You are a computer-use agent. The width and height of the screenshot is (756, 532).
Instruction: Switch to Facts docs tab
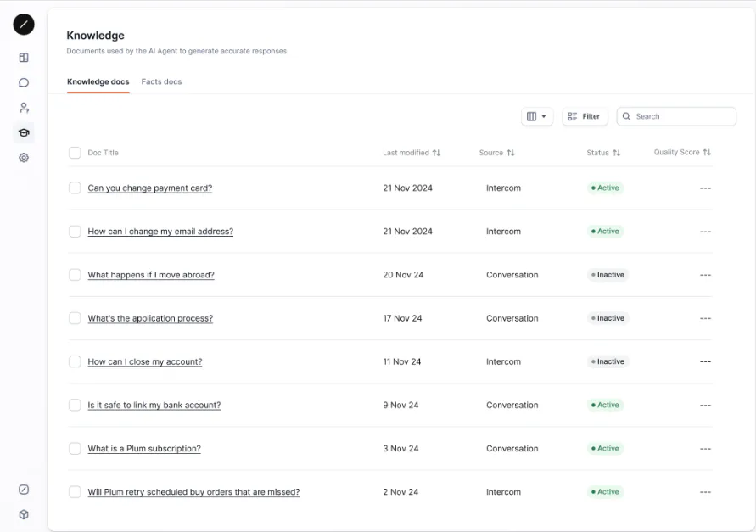point(161,82)
